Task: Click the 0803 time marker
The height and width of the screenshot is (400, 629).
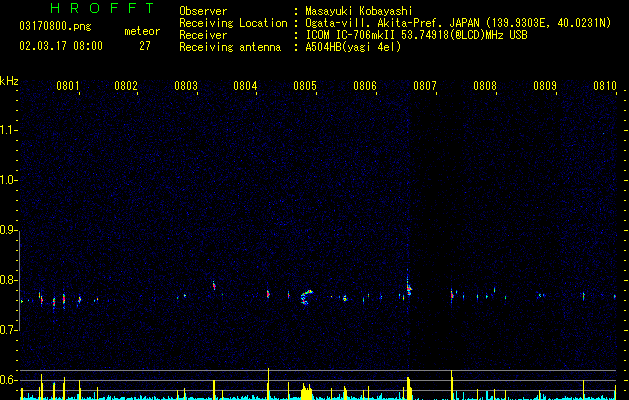Action: click(x=186, y=86)
